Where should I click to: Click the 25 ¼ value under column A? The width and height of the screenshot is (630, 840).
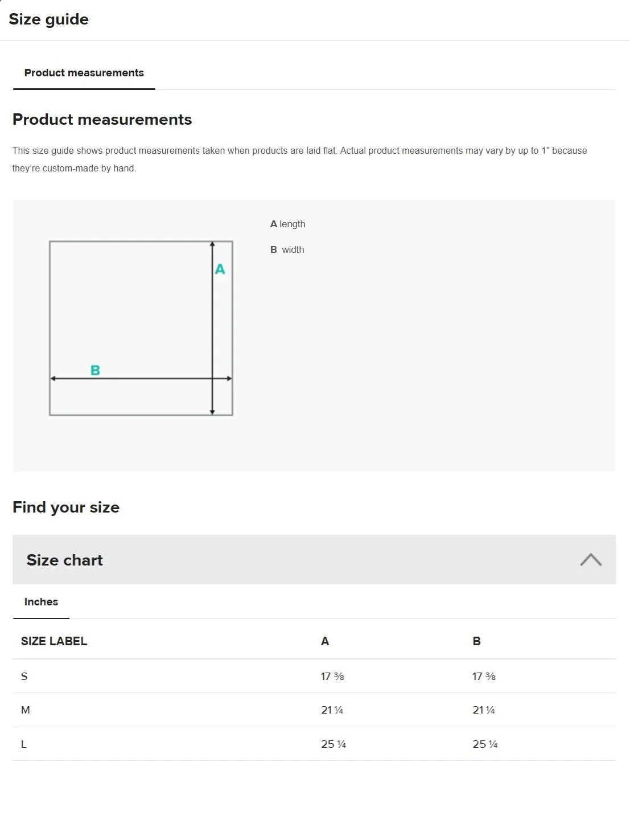point(333,744)
